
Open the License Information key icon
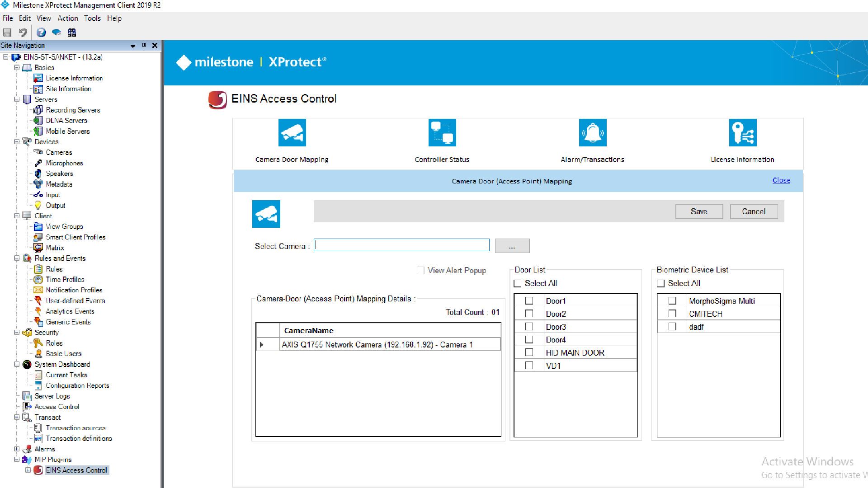(743, 132)
